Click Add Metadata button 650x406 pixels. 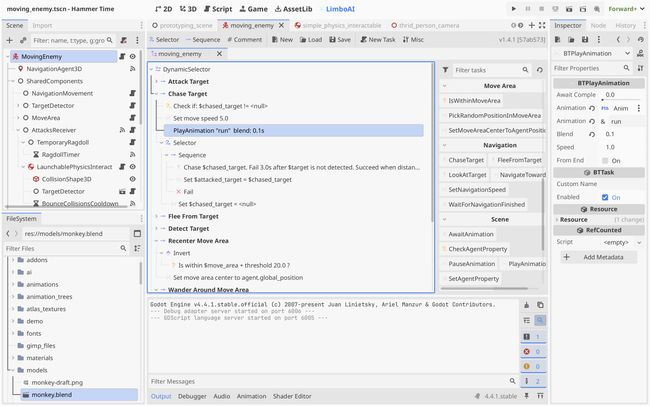pyautogui.click(x=599, y=257)
